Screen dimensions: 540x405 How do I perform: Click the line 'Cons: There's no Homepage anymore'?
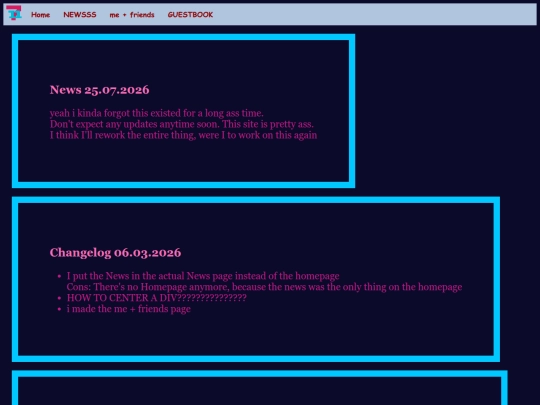(x=264, y=287)
